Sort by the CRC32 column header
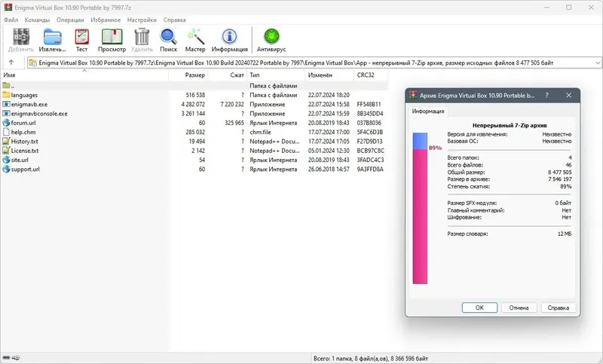Screen dimensions: 603x364 (x=371, y=75)
